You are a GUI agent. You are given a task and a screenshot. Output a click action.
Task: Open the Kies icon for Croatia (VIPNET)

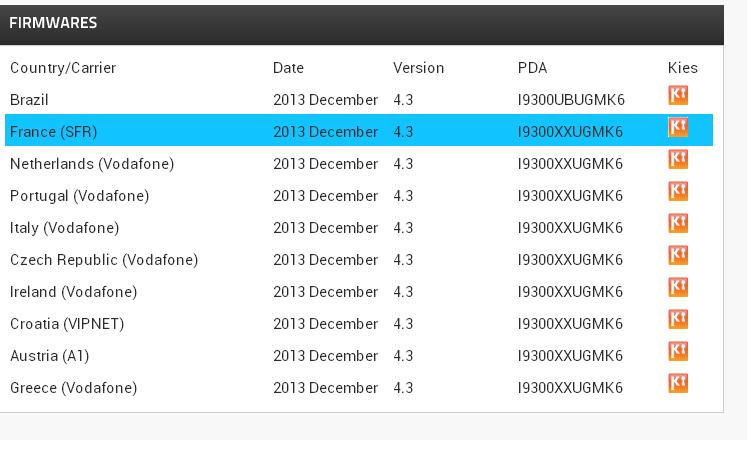coord(678,319)
